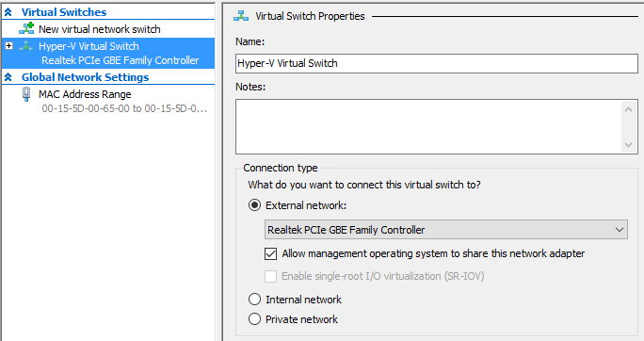The width and height of the screenshot is (644, 341).
Task: Select the Internal network radio button
Action: pos(254,300)
